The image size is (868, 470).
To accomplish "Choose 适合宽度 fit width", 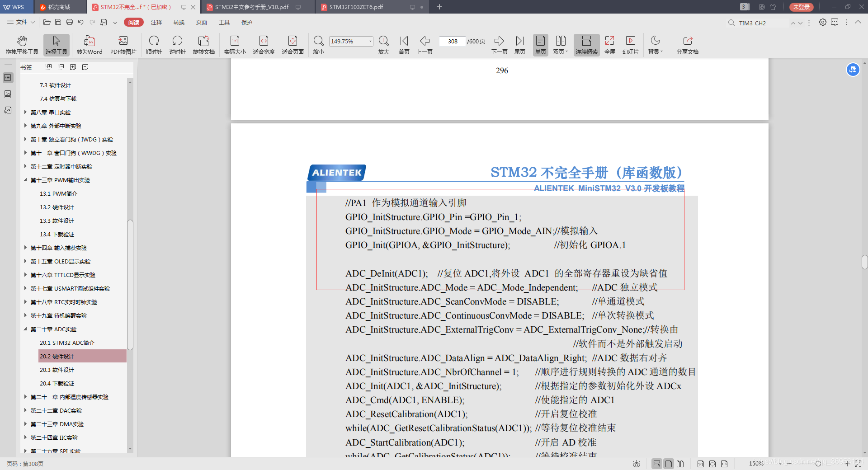I will tap(264, 45).
